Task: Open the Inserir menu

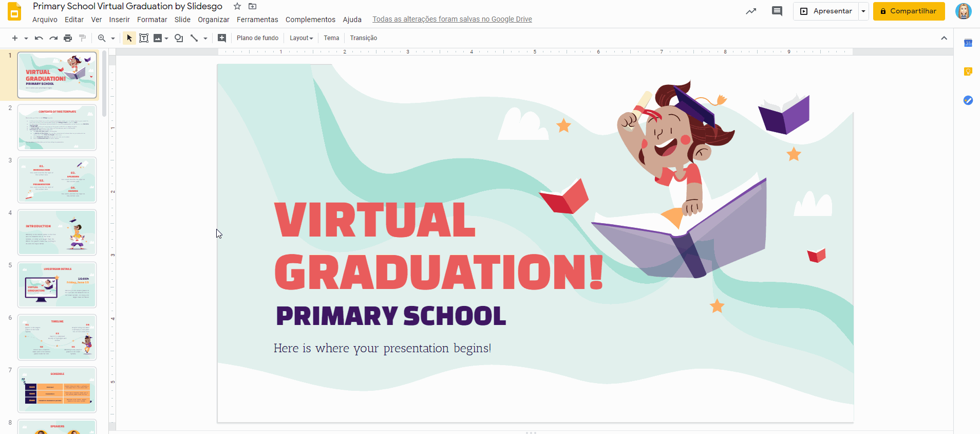Action: pyautogui.click(x=119, y=20)
